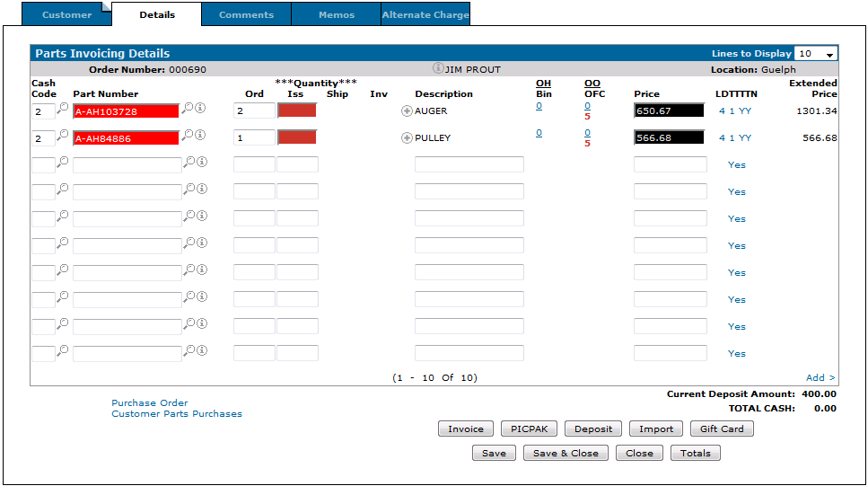Viewport: 868px width, 486px height.
Task: Open the Deposit button
Action: 592,429
